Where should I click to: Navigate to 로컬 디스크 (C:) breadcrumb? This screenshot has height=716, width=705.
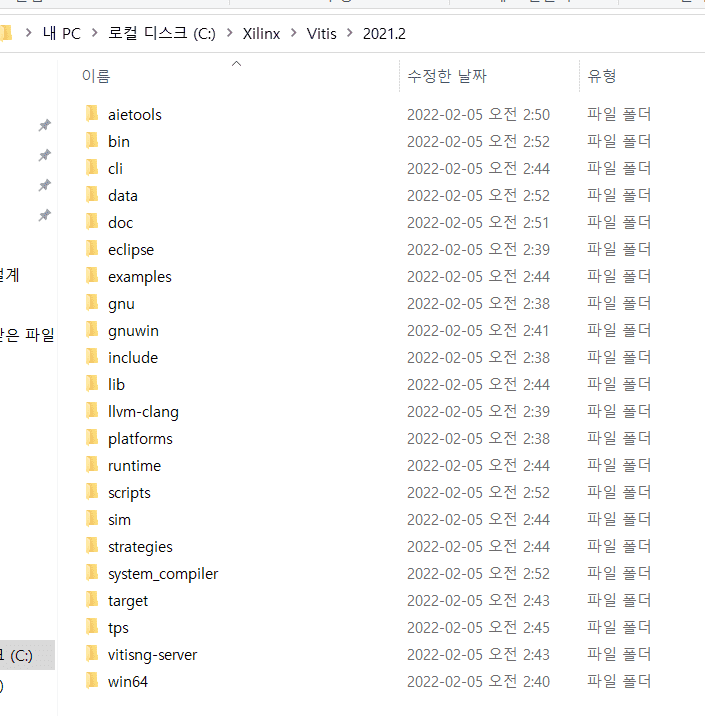coord(162,33)
